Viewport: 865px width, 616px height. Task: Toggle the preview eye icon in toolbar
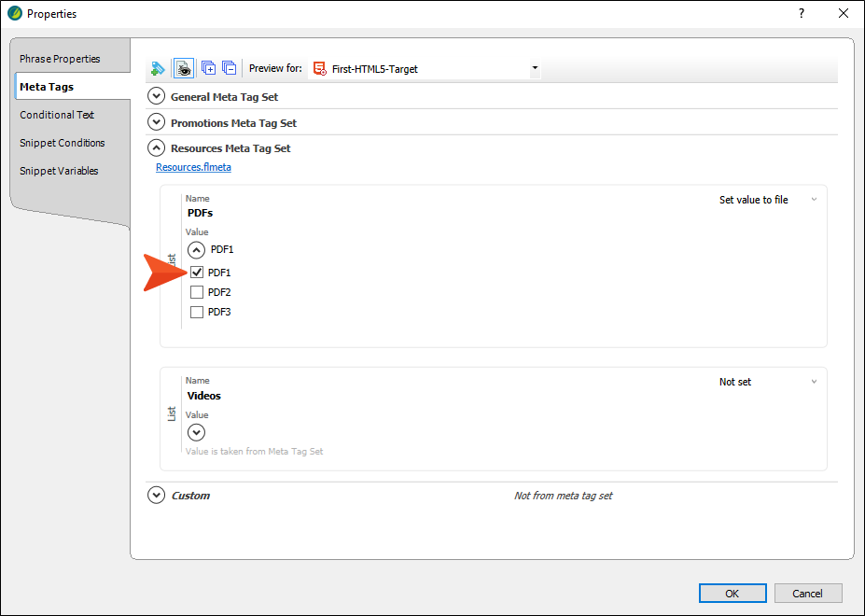(x=184, y=68)
